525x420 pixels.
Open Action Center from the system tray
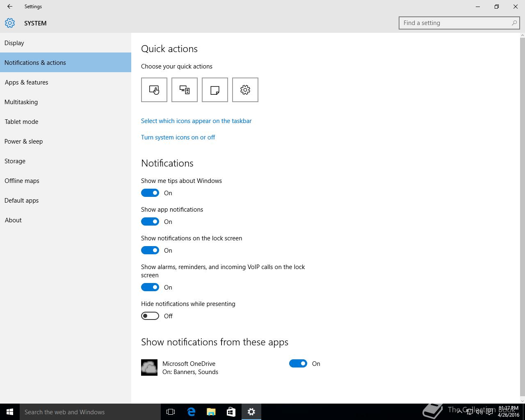[489, 412]
